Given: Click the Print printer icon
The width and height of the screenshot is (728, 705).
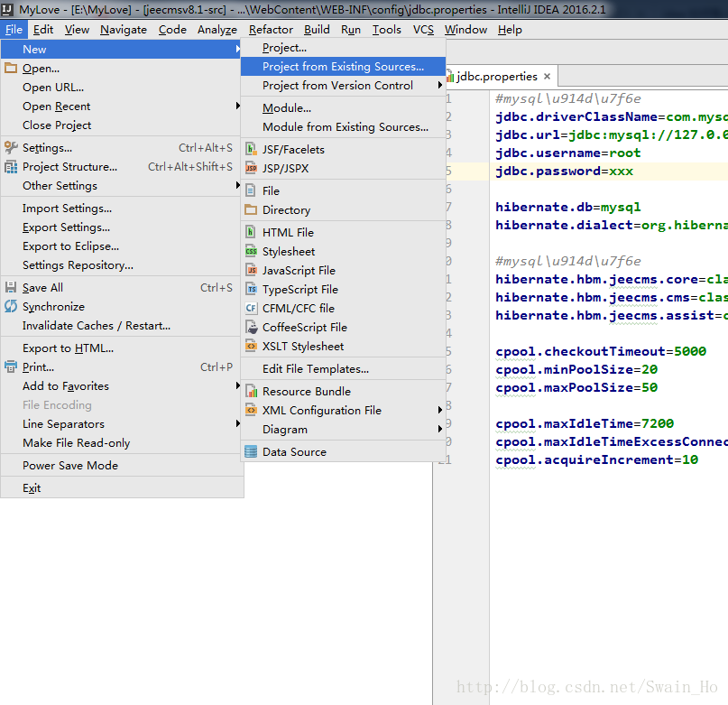Looking at the screenshot, I should pyautogui.click(x=11, y=367).
